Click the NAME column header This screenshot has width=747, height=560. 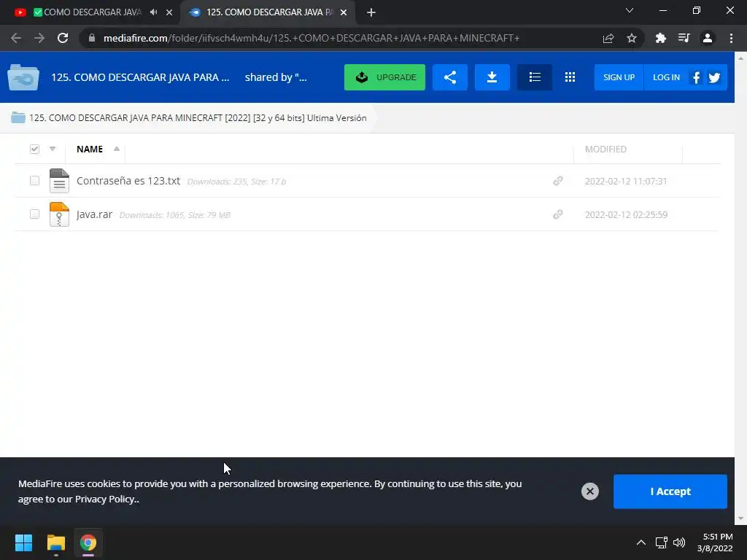(90, 149)
